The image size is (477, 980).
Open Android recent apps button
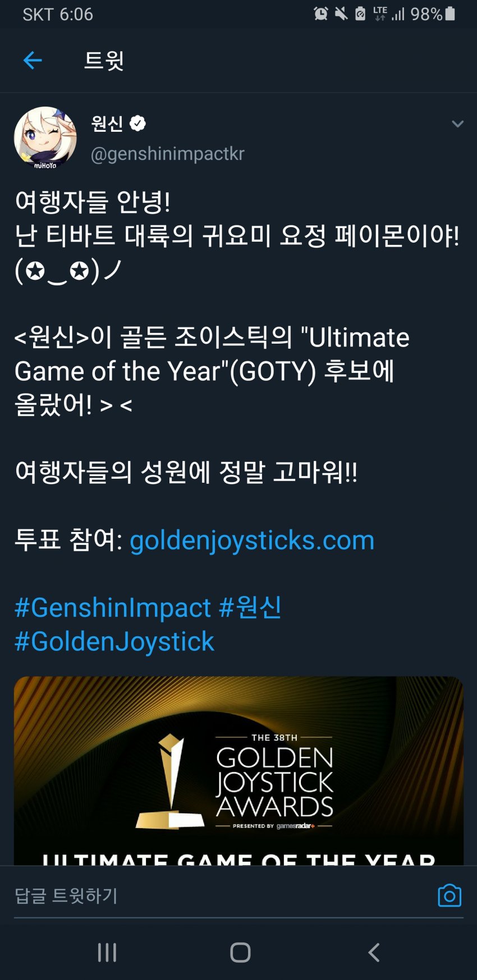(x=107, y=952)
